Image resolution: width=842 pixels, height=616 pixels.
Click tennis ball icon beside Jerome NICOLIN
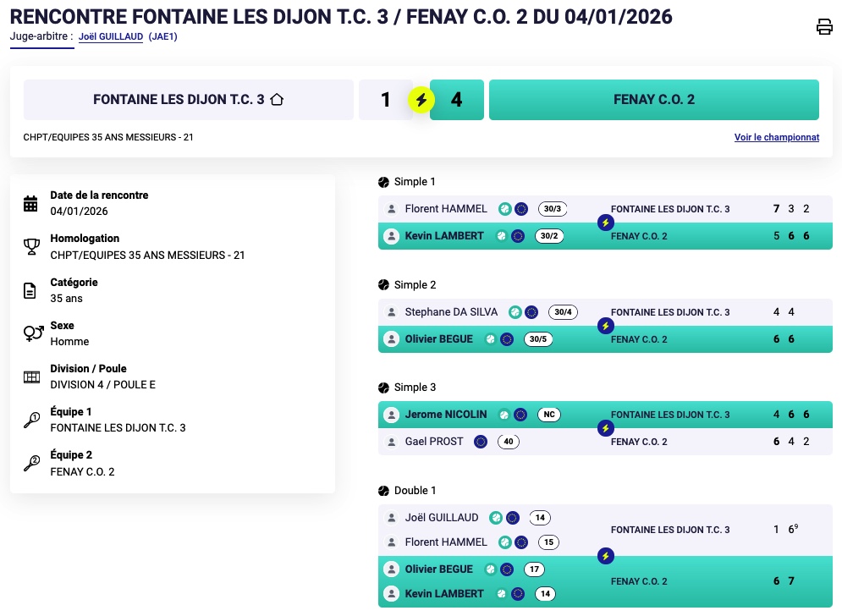(504, 415)
